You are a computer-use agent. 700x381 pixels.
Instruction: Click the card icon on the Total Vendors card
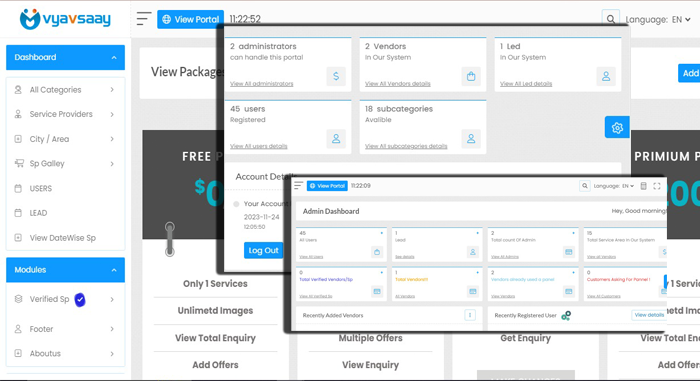point(472,291)
